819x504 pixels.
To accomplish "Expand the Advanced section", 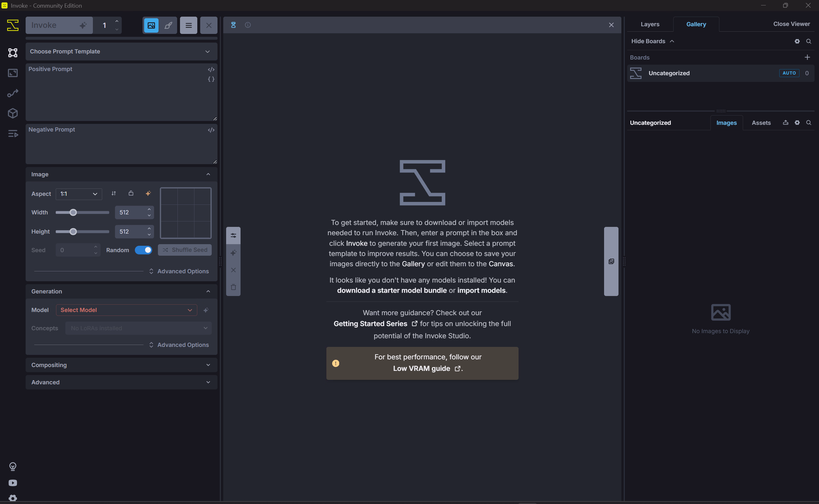I will pyautogui.click(x=121, y=382).
